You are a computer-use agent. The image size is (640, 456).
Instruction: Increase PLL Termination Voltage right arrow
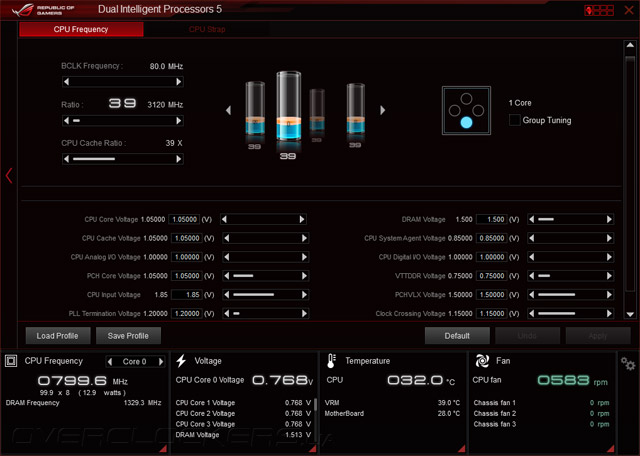304,314
